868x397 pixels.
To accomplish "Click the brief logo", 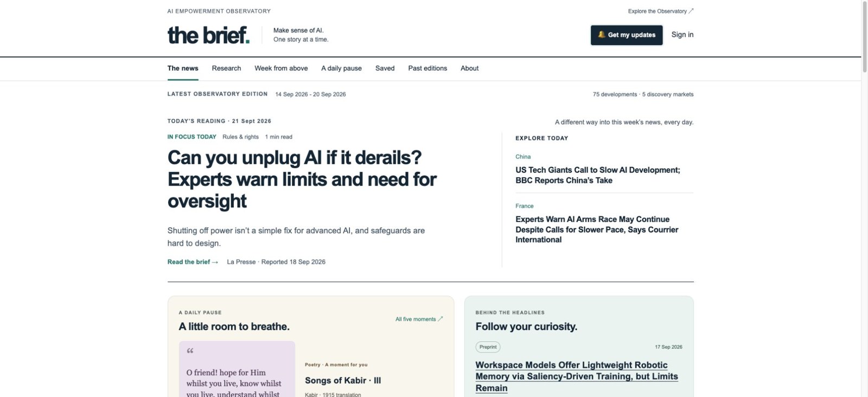I will point(208,35).
